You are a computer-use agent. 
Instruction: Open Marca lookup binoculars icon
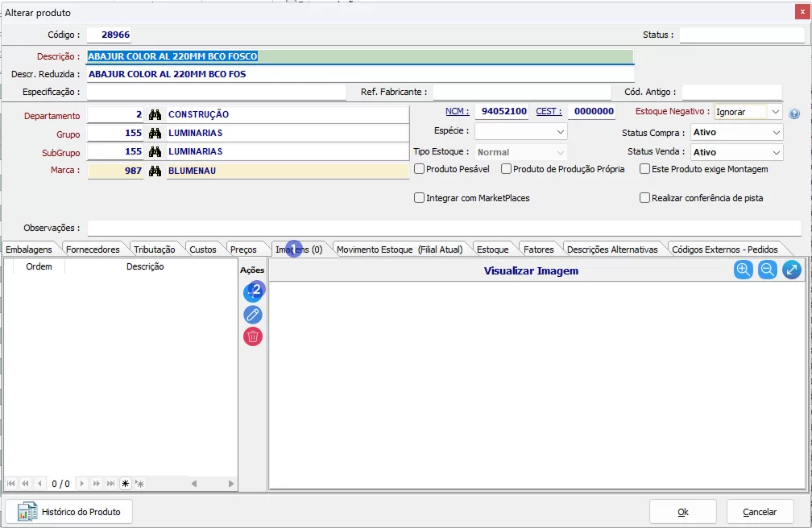(155, 171)
